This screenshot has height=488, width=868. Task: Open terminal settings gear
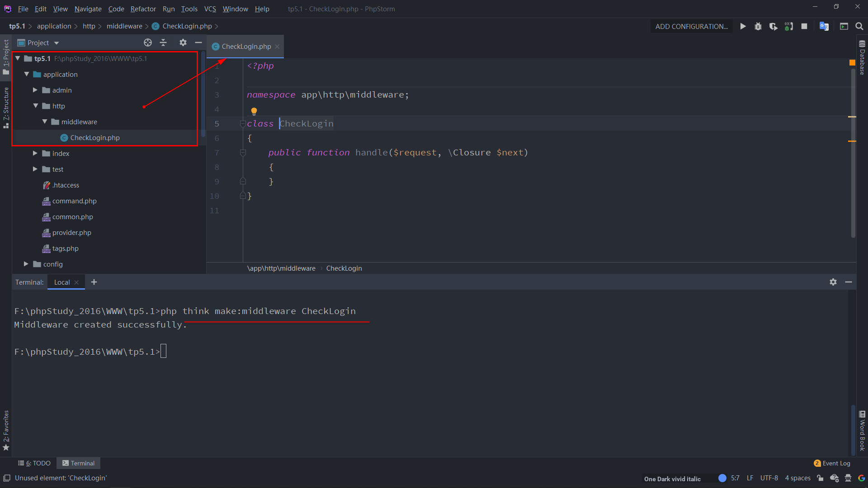pyautogui.click(x=833, y=282)
